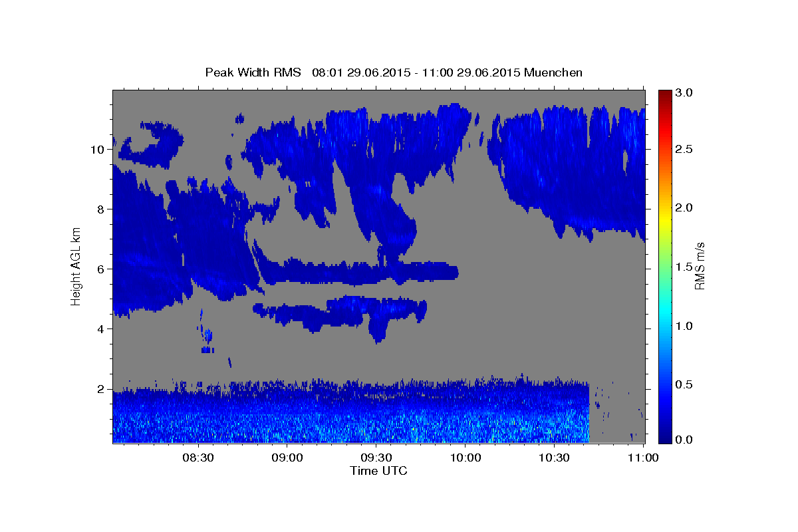
Task: Click the height tick label 2
Action: [x=99, y=389]
